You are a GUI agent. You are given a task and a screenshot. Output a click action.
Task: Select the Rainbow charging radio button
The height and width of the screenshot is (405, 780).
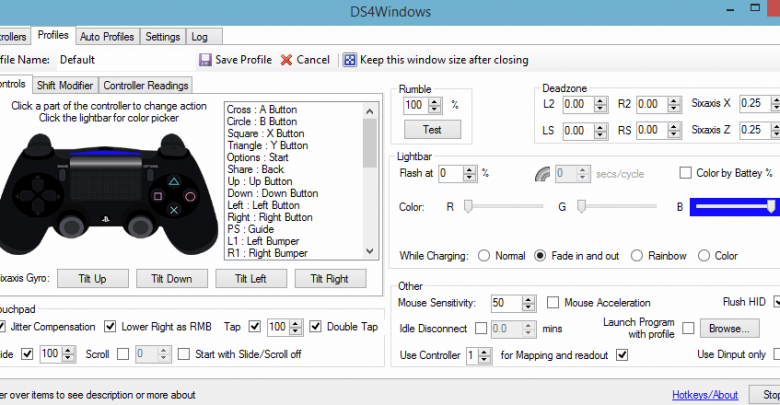[637, 256]
